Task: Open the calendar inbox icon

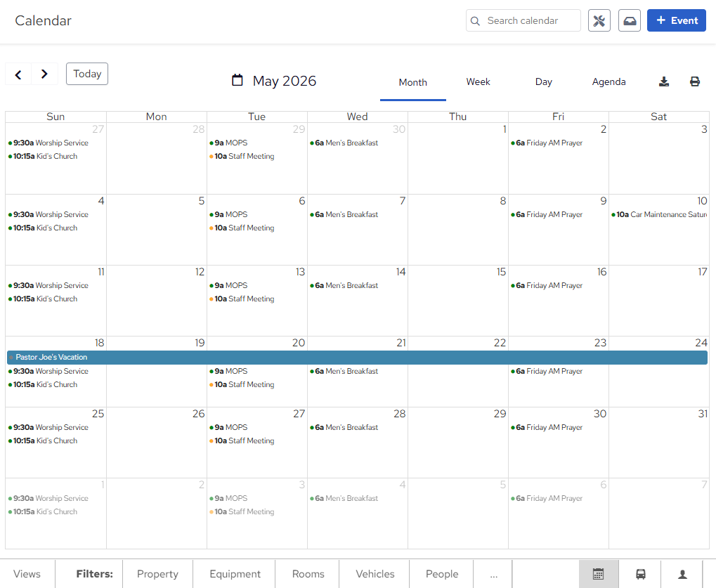Action: click(629, 20)
